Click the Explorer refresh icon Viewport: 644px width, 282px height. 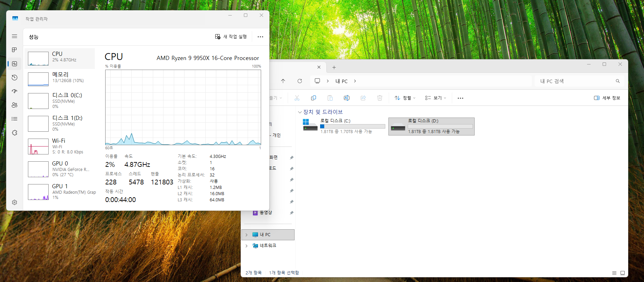(x=300, y=81)
